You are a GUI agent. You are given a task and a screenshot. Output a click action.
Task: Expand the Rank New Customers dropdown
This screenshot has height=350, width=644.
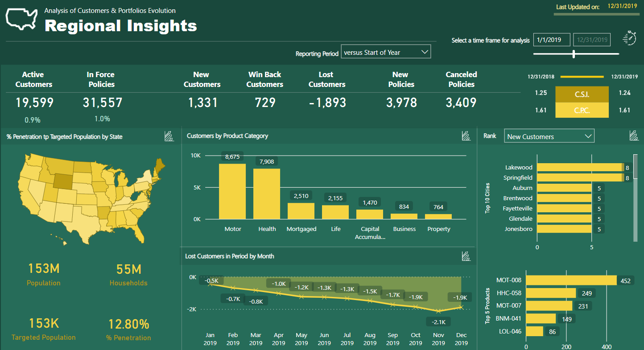pos(549,136)
